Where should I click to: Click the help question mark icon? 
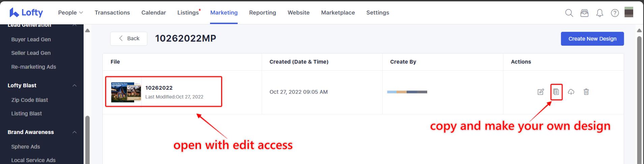(x=615, y=13)
